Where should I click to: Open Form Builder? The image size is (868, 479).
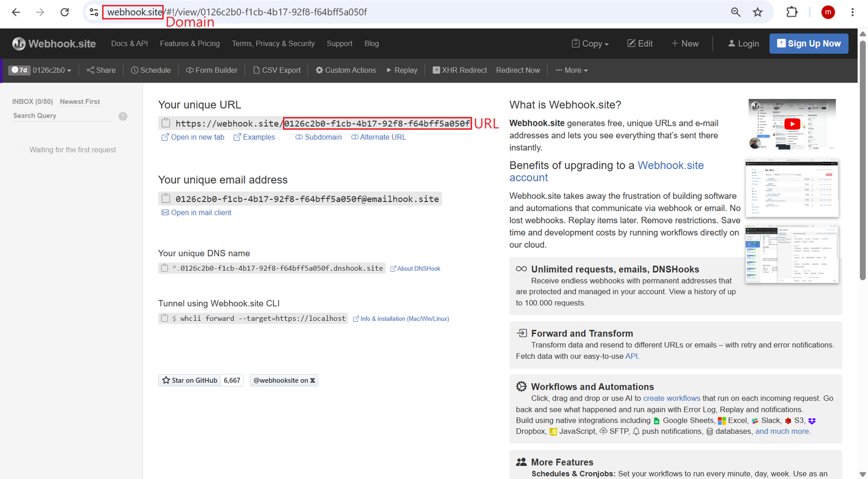(x=212, y=70)
